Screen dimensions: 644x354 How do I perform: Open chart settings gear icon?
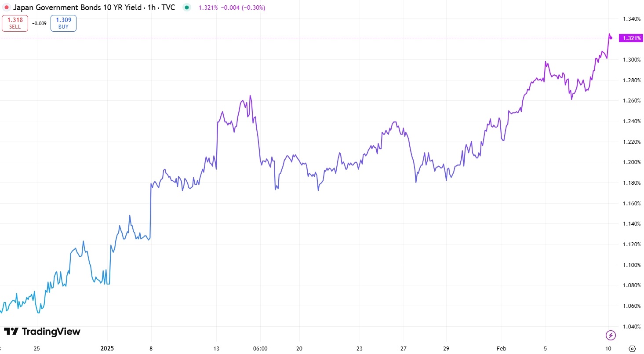coord(632,347)
